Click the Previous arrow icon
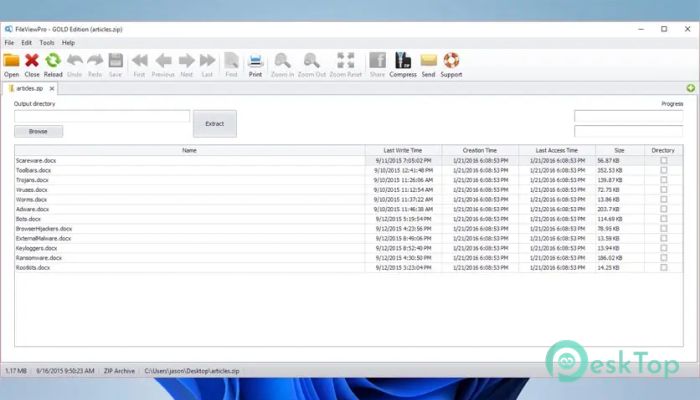Viewport: 700px width, 400px height. tap(163, 60)
